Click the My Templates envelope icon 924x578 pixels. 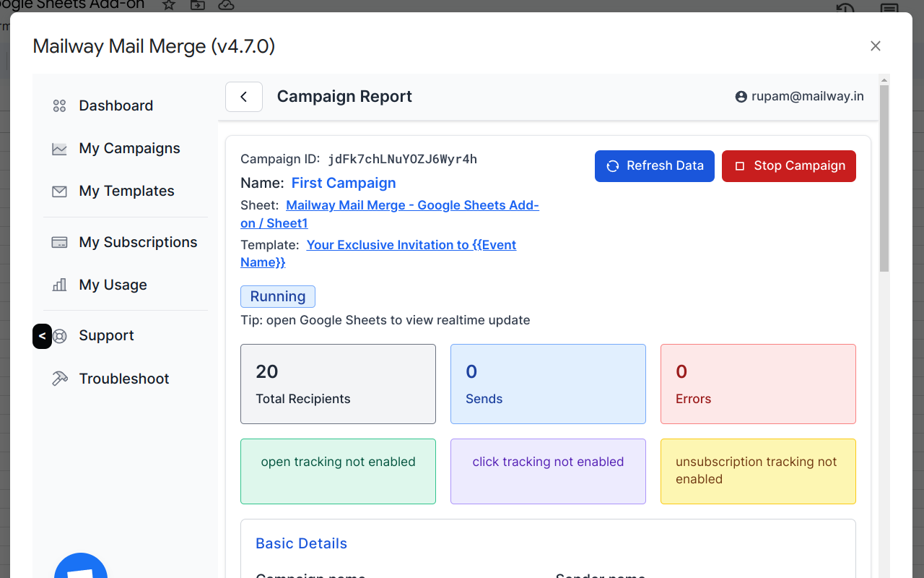pos(59,191)
